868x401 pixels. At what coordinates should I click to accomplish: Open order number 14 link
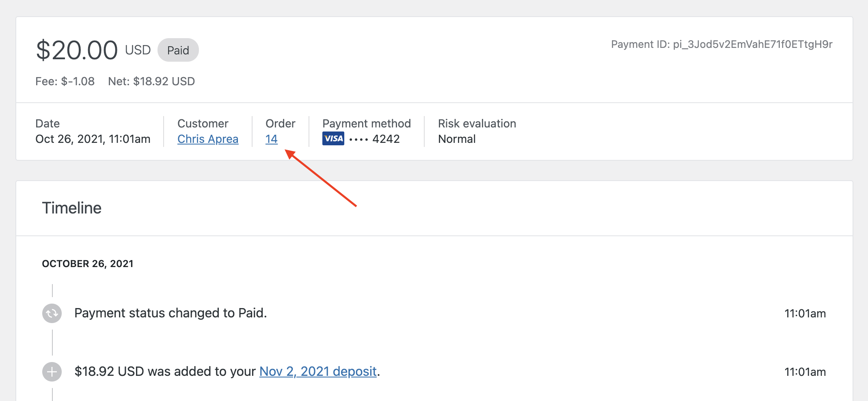point(271,139)
